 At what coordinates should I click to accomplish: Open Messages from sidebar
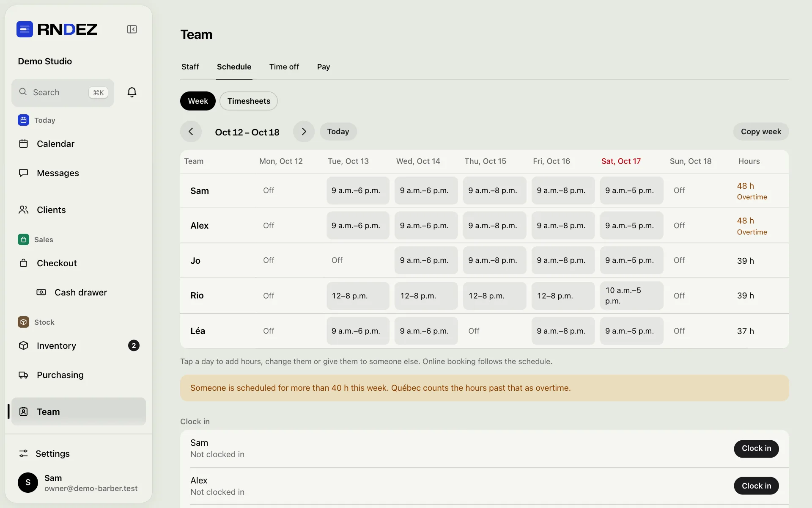point(79,173)
